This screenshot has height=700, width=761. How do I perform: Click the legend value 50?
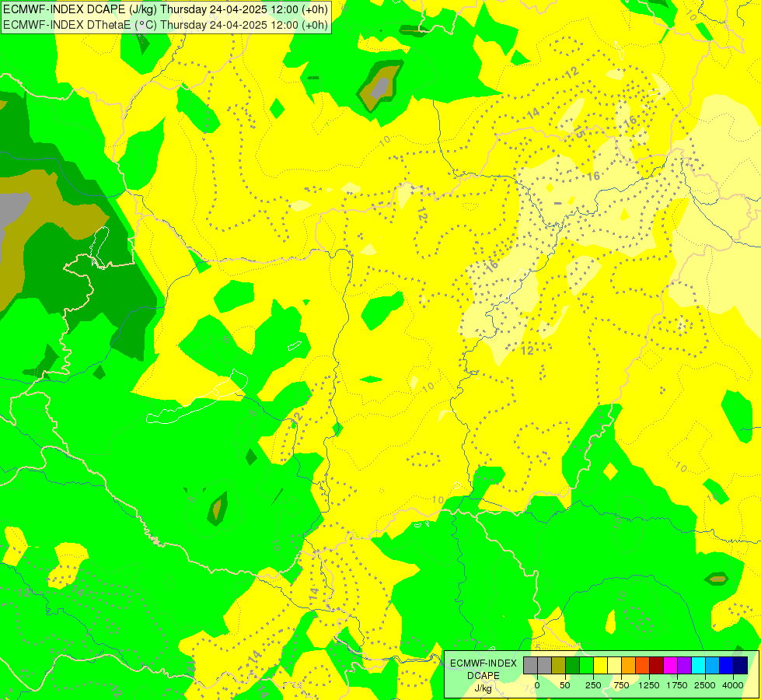coord(565,685)
